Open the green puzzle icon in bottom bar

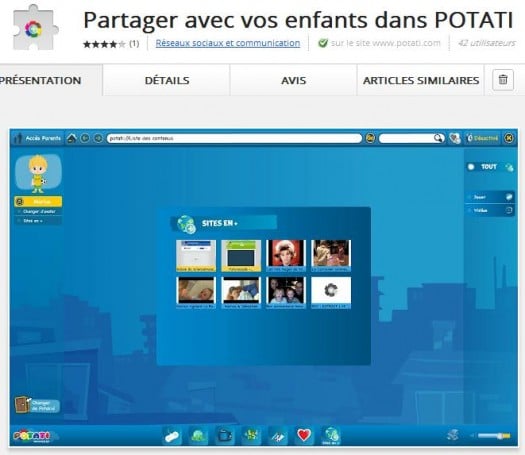pyautogui.click(x=251, y=436)
